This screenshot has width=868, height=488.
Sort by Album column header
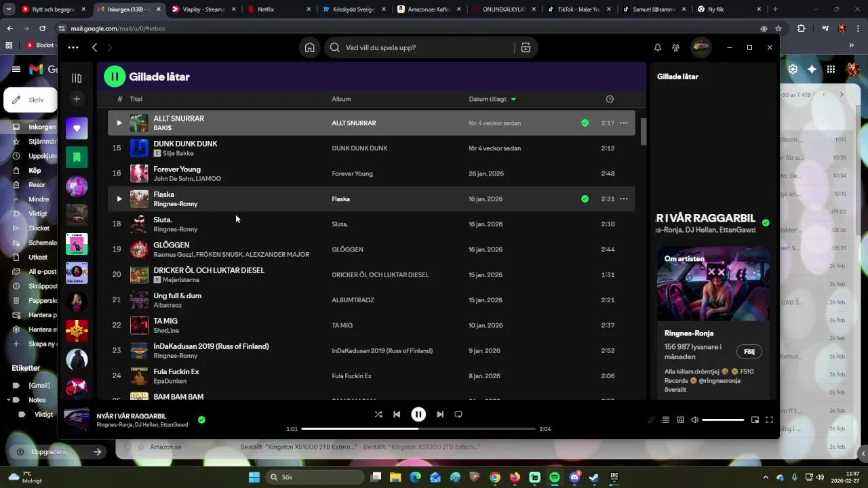click(x=341, y=99)
